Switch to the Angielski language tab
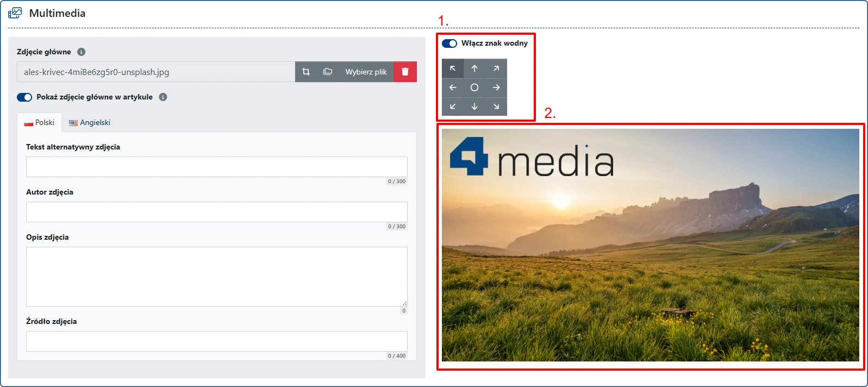Image resolution: width=868 pixels, height=387 pixels. tap(90, 123)
